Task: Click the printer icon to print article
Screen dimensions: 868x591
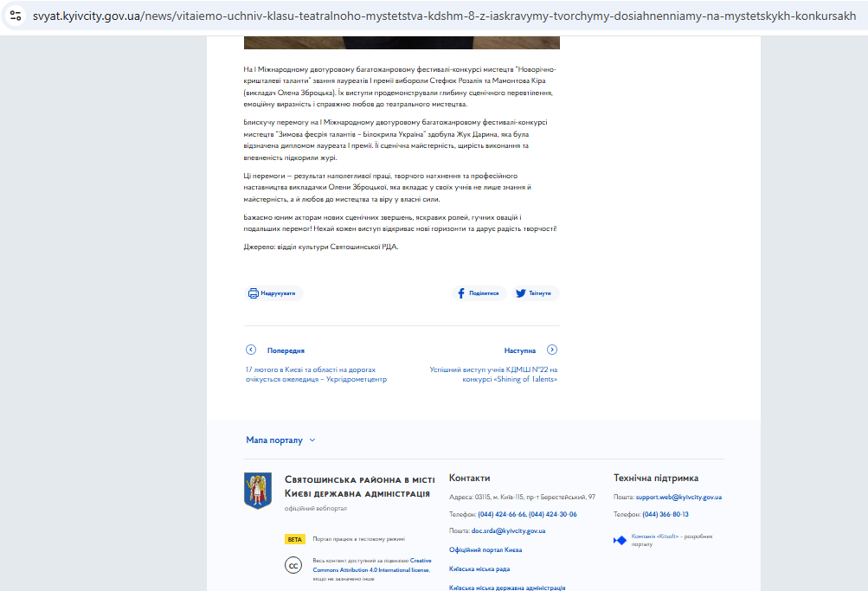Action: (x=254, y=293)
